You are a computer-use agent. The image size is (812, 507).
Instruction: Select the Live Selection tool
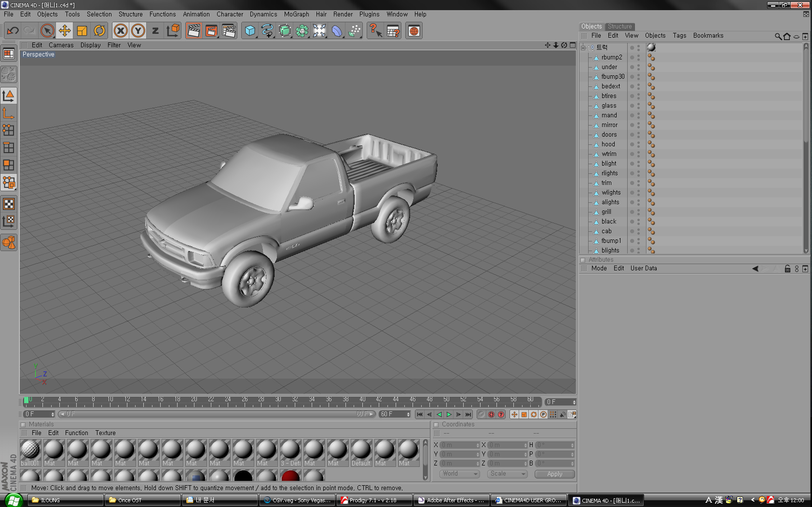click(x=47, y=31)
